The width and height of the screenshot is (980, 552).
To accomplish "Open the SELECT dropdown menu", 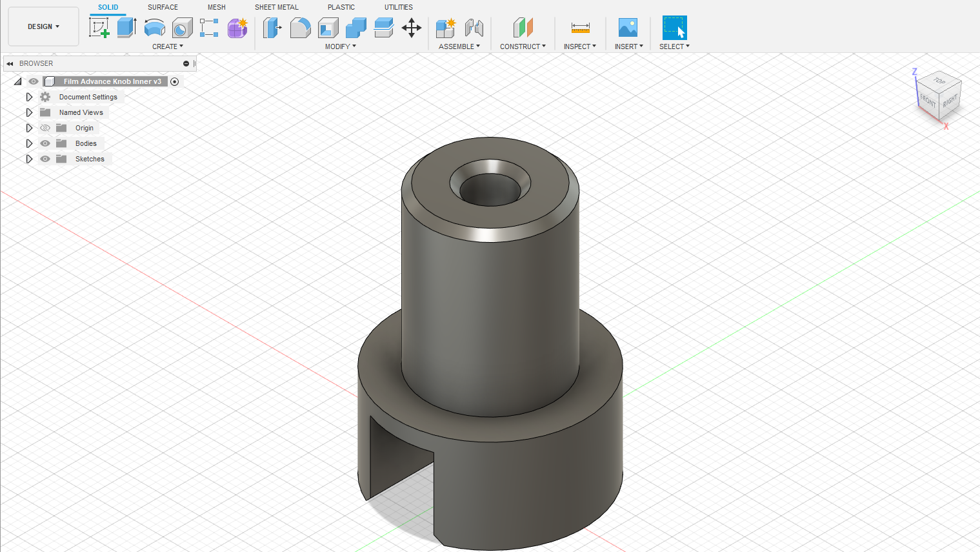I will pyautogui.click(x=674, y=46).
